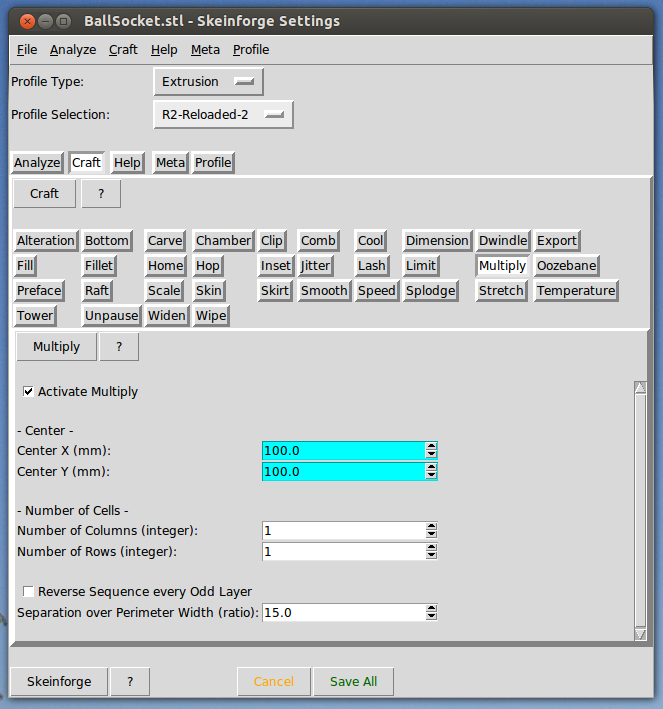Select the Splodge plugin tab
The height and width of the screenshot is (709, 663).
coord(431,290)
